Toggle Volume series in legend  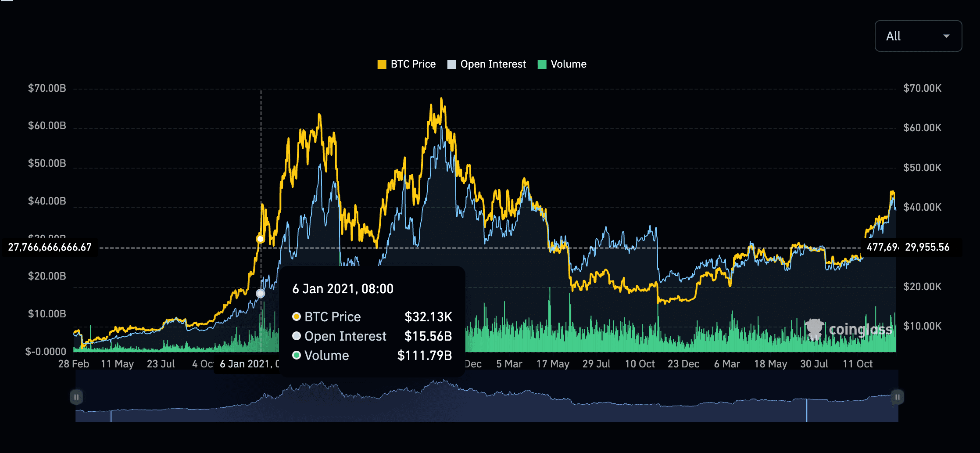[x=562, y=64]
